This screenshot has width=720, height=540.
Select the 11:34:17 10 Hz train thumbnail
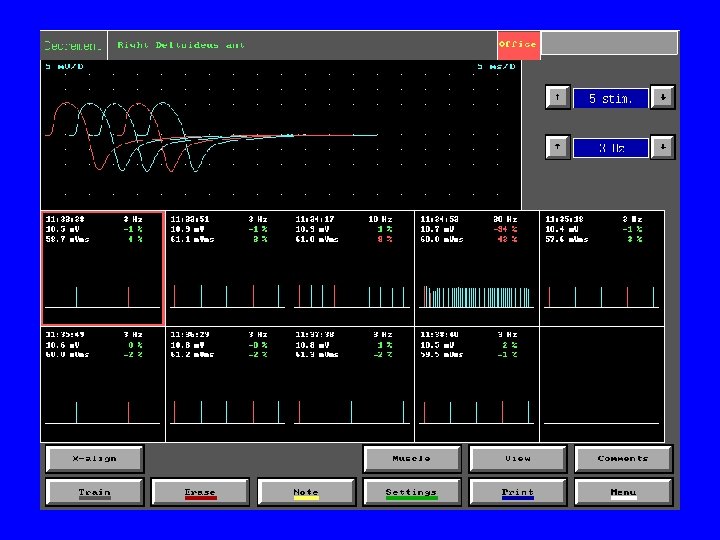click(352, 268)
